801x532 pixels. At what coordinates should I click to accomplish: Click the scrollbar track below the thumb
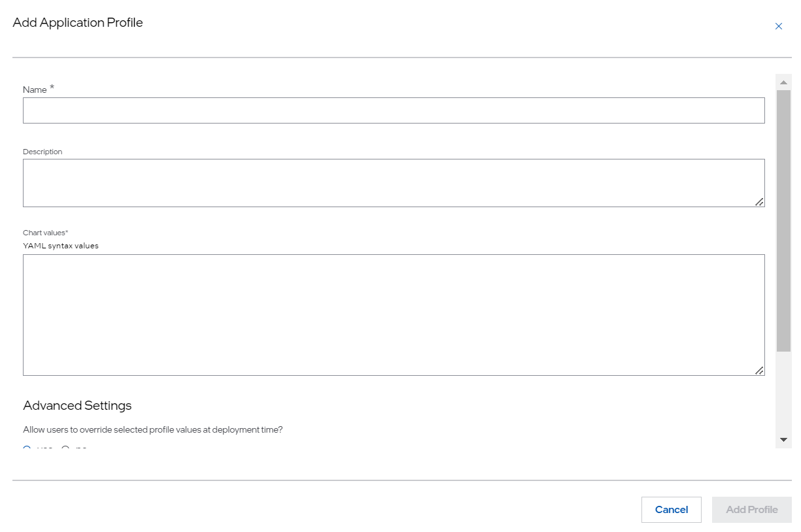pyautogui.click(x=783, y=392)
